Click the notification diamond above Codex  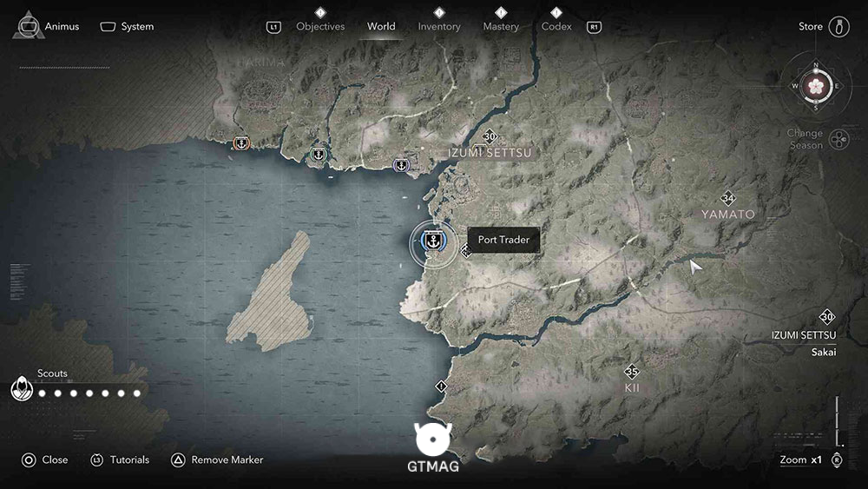[556, 12]
